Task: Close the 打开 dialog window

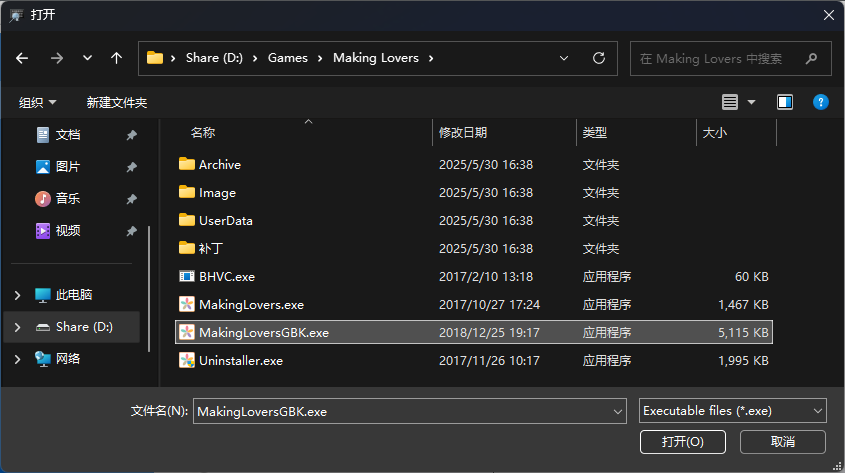Action: tap(829, 15)
